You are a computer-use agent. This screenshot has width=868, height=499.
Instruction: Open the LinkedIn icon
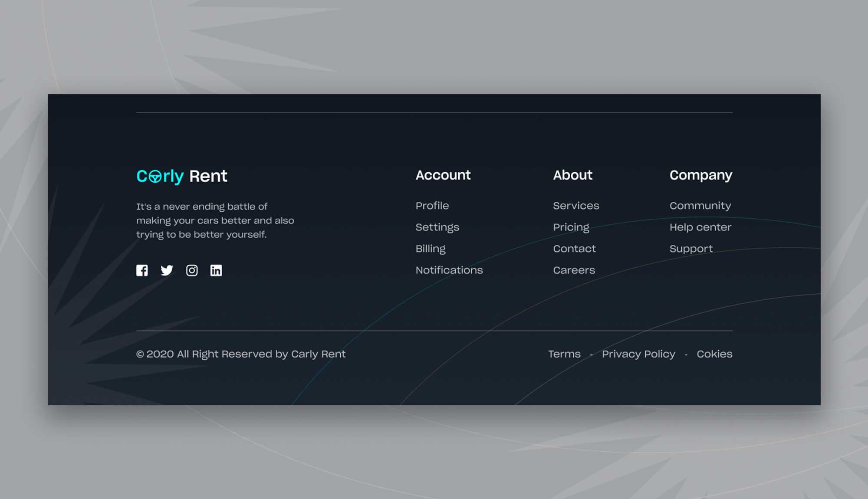[216, 270]
